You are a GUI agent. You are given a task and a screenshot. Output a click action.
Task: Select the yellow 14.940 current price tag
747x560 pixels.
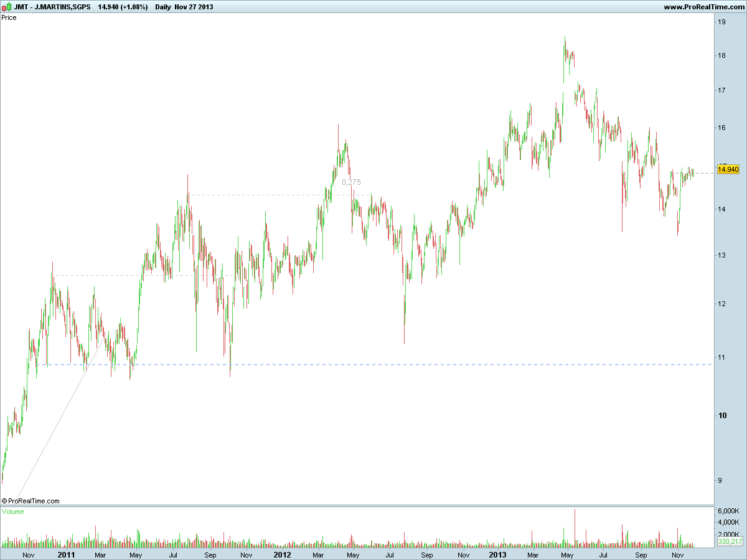click(728, 169)
